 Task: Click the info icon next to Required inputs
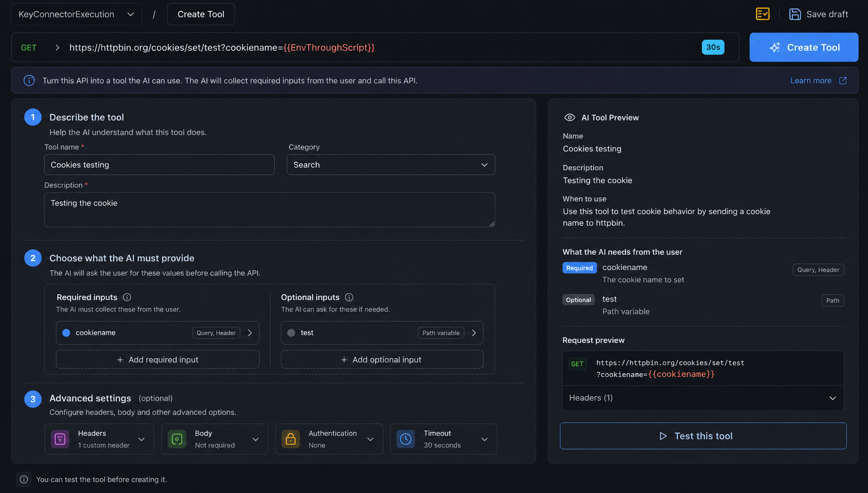[x=127, y=297]
